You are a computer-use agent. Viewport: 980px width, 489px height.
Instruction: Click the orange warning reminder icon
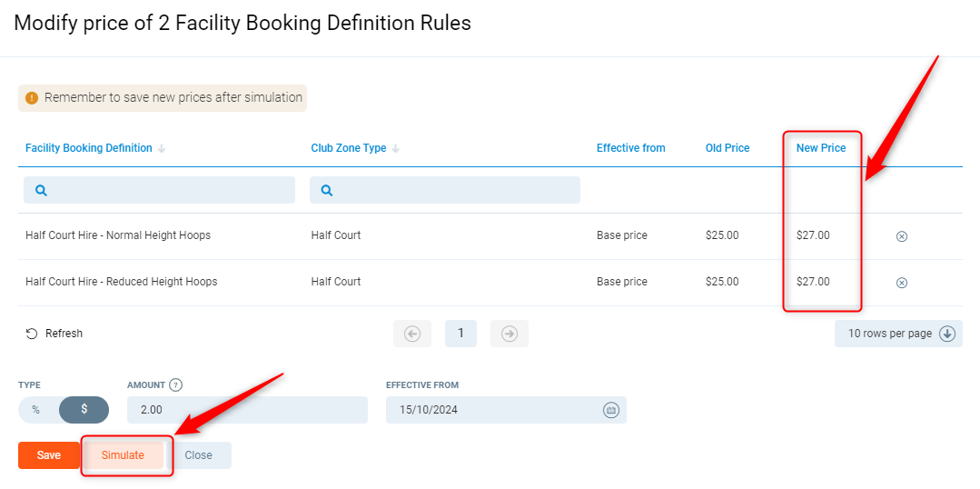[x=32, y=98]
